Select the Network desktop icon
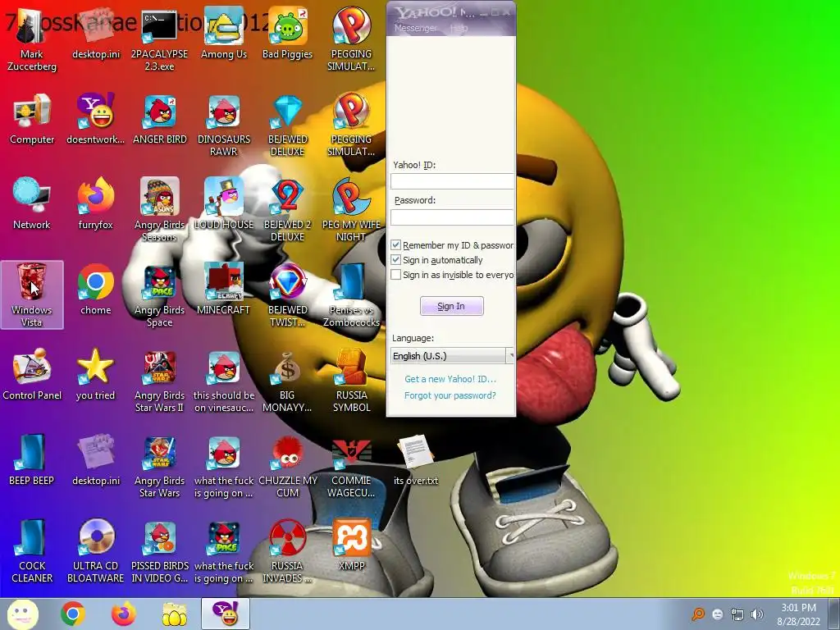 pyautogui.click(x=32, y=204)
